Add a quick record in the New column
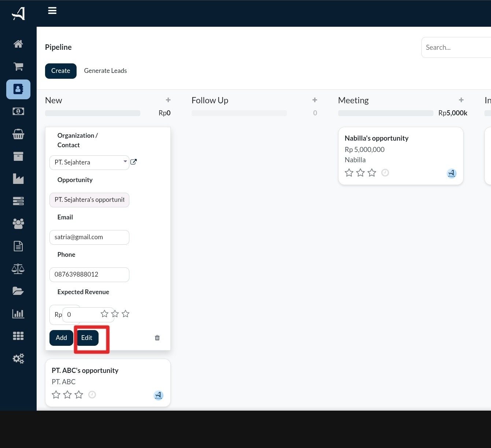491x448 pixels. 168,100
